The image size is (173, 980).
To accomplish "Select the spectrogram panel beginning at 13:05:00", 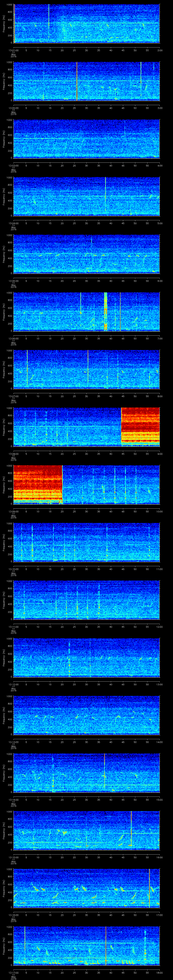I will 86,254.
